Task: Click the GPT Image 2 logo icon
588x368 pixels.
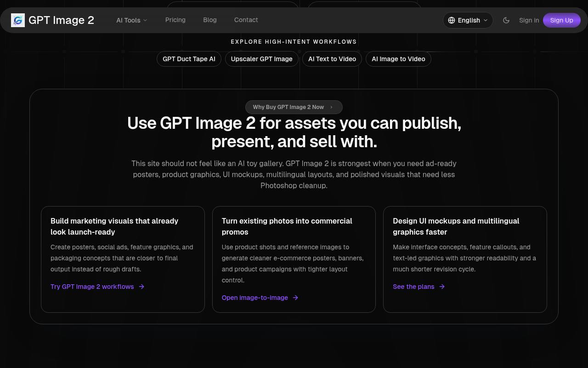Action: tap(18, 20)
